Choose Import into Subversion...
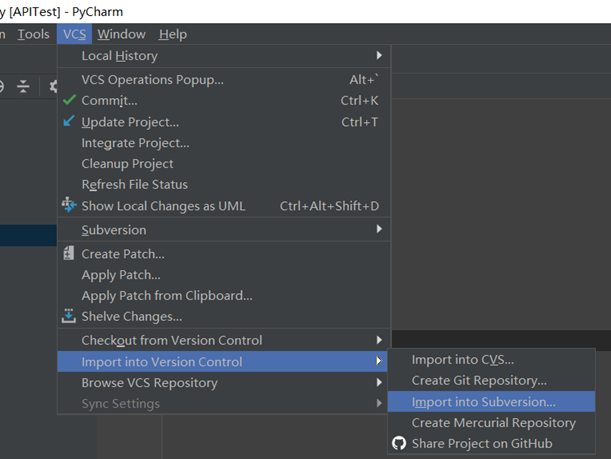This screenshot has height=459, width=611. [491, 402]
